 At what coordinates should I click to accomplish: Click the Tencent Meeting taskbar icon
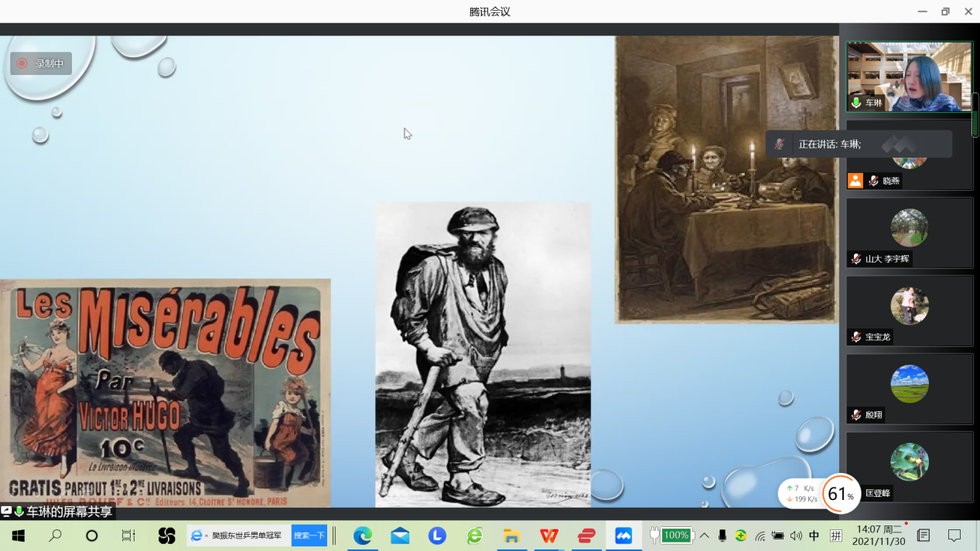[623, 536]
